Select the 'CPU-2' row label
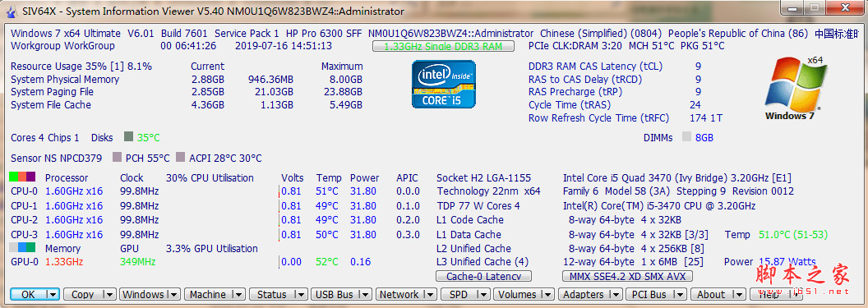This screenshot has width=868, height=308. (24, 220)
